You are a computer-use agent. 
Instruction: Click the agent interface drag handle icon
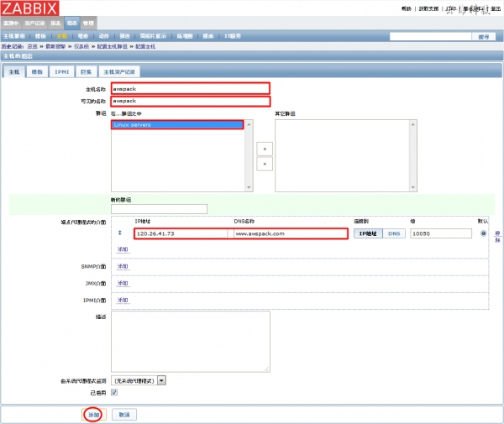point(118,233)
